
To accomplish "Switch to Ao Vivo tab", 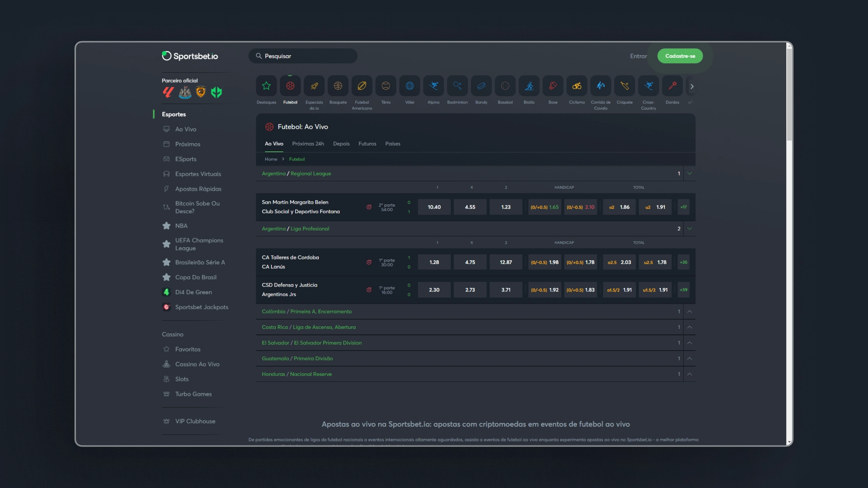I will tap(274, 144).
